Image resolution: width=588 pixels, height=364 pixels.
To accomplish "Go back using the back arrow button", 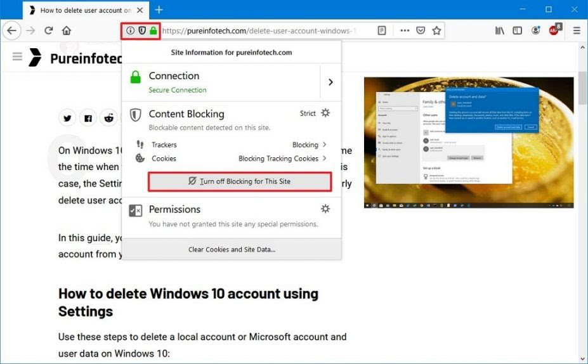I will tap(12, 30).
